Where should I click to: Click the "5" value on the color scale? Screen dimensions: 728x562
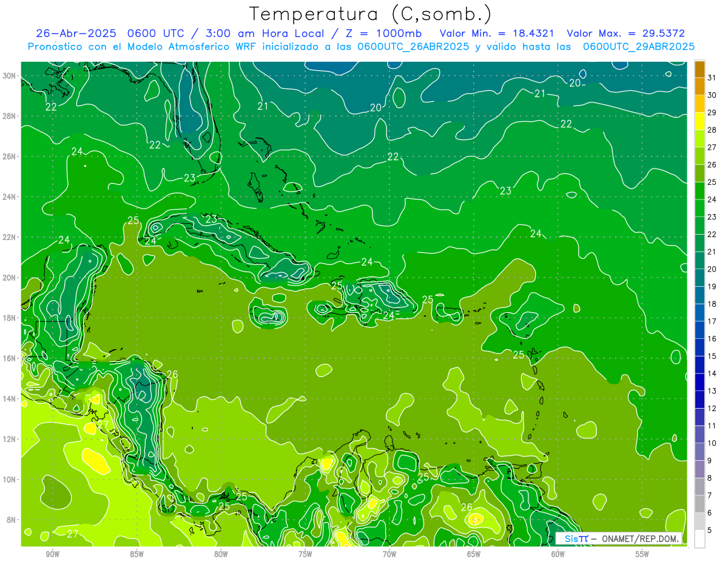(710, 531)
